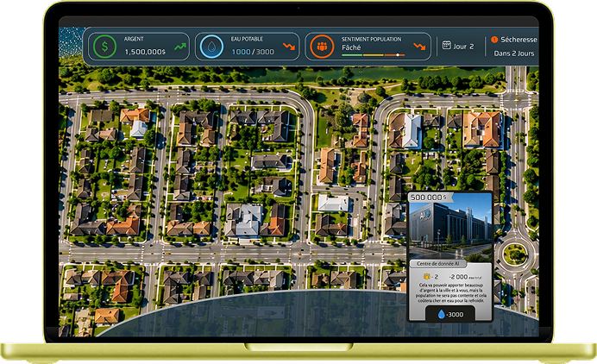Click the card description paragraph

click(451, 292)
